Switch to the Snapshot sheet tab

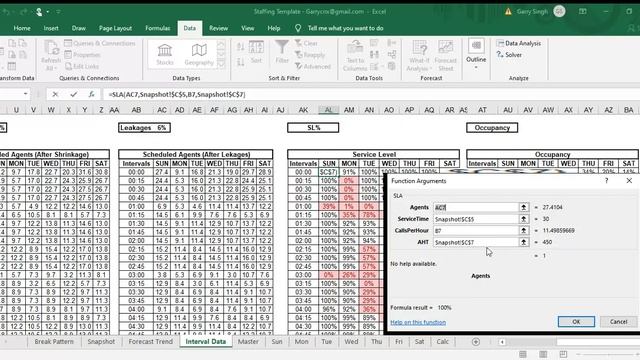coord(101,342)
